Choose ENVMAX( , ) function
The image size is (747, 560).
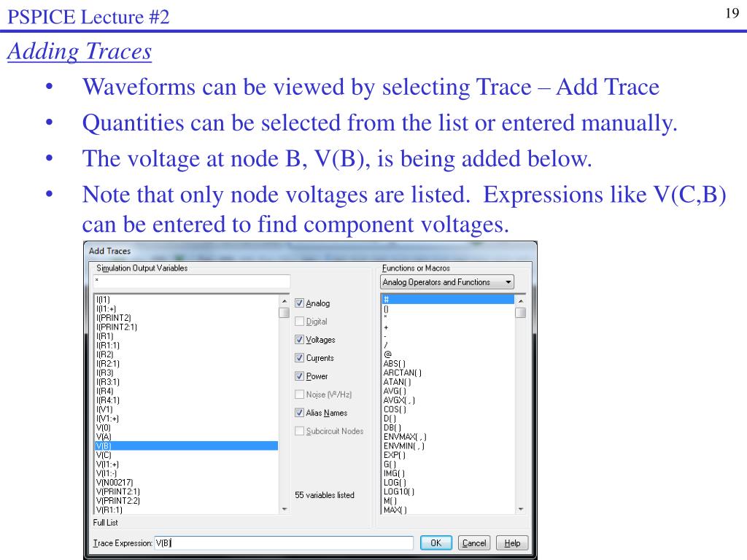405,437
